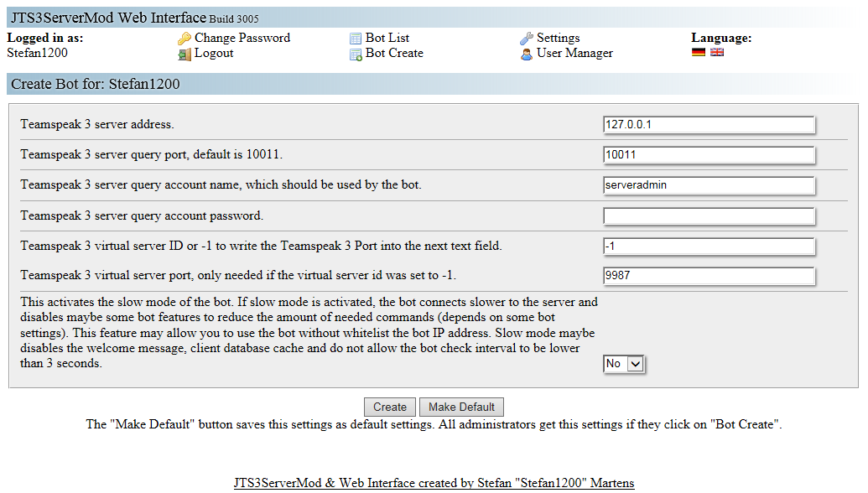868x493 pixels.
Task: Click the 'Build 3005' text in title
Action: [x=234, y=19]
